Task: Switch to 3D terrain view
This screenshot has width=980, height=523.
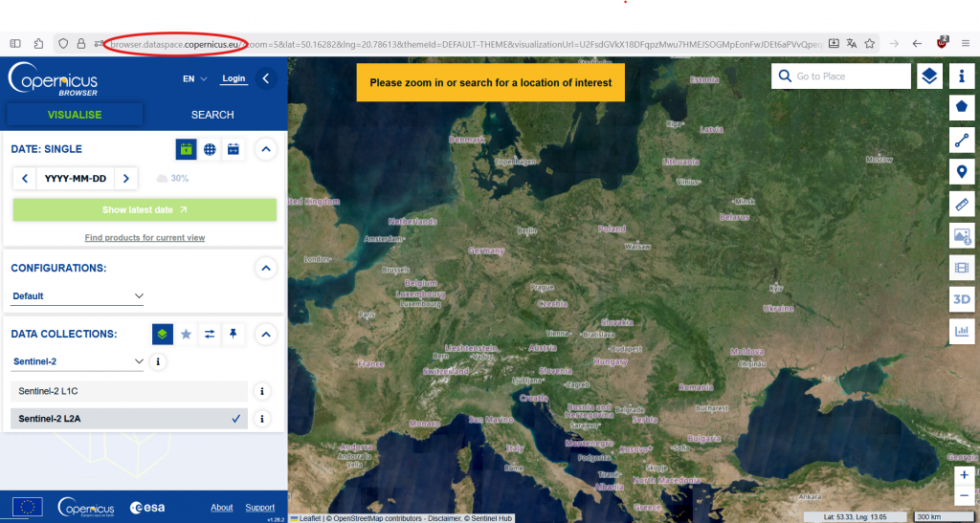Action: 962,299
